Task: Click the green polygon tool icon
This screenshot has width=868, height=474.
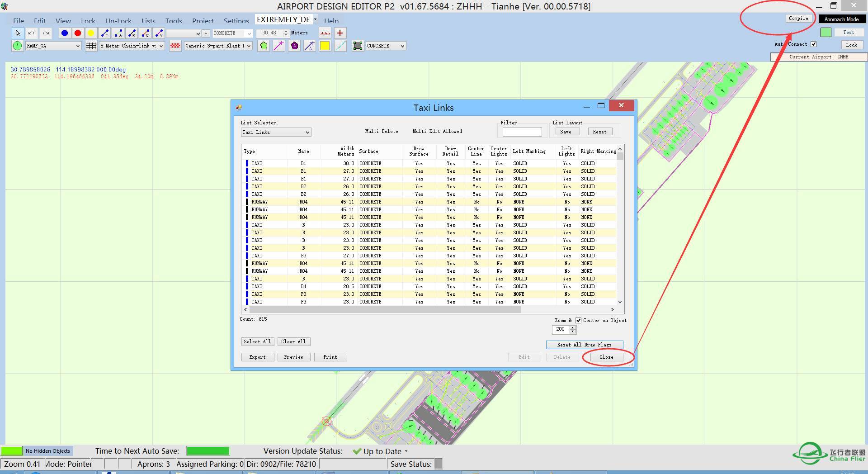Action: [x=264, y=46]
